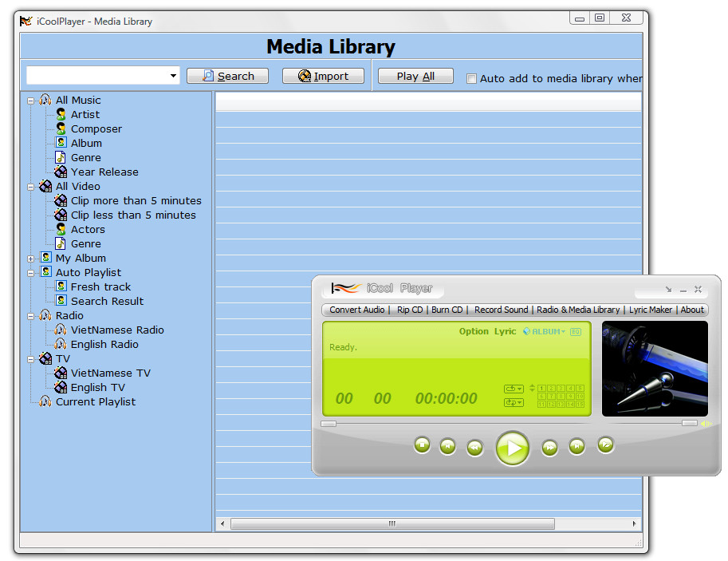This screenshot has width=728, height=561.
Task: Start playback with the large Play button
Action: 513,448
